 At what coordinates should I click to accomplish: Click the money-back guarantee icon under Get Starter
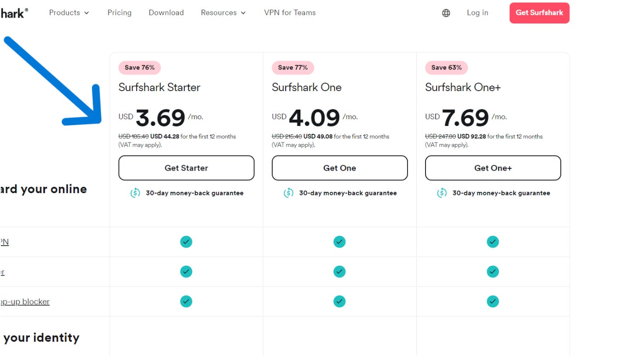click(x=135, y=193)
